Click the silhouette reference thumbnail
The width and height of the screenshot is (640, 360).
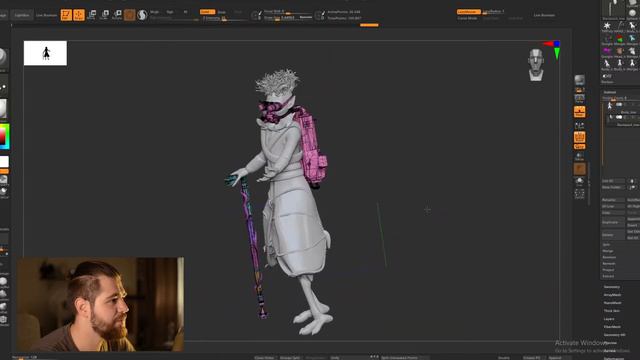point(45,53)
